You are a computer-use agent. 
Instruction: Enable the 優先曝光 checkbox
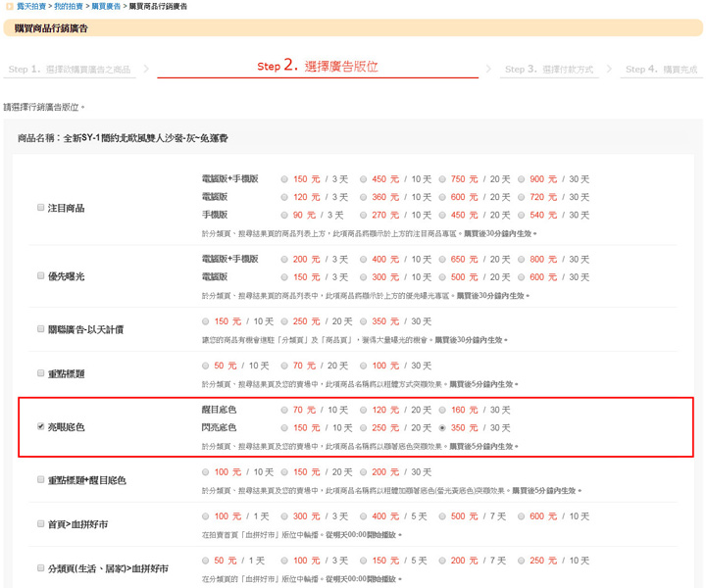[40, 276]
